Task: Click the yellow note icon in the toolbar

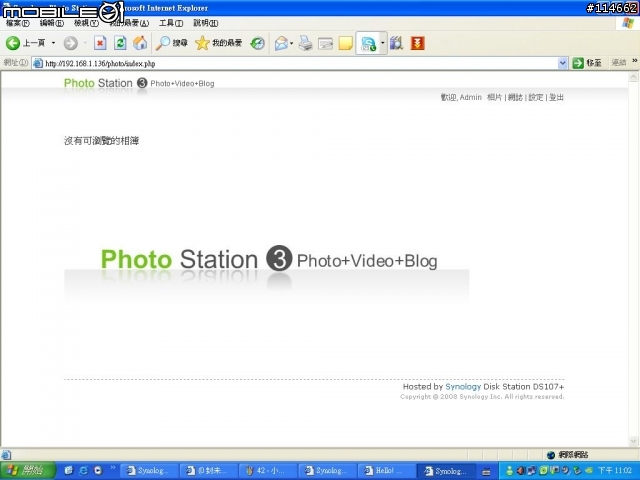Action: coord(345,43)
